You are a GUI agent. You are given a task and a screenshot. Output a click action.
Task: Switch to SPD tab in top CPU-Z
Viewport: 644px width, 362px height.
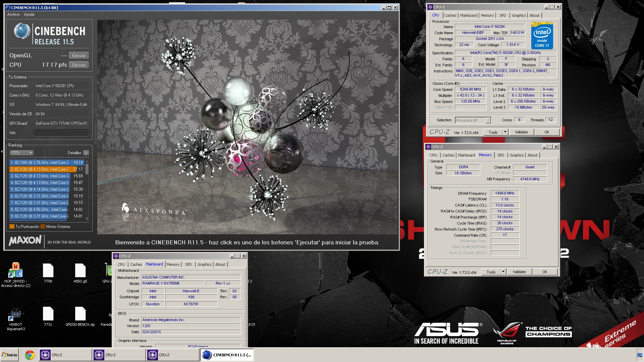[502, 15]
